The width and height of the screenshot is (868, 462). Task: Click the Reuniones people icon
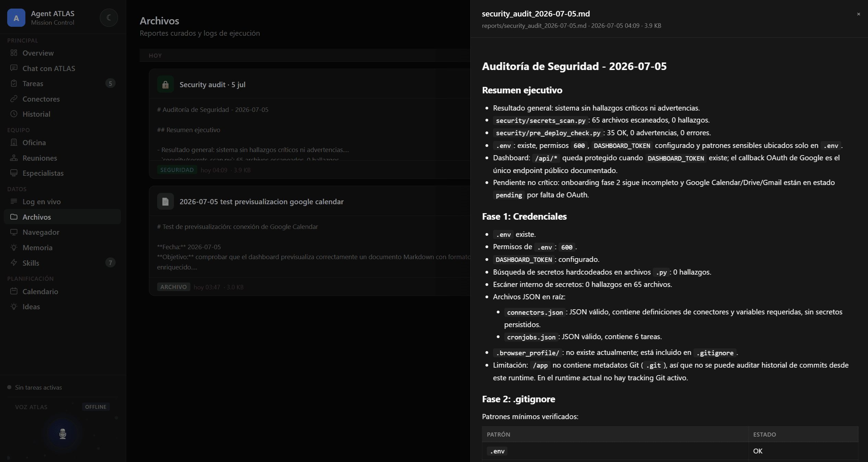point(14,158)
